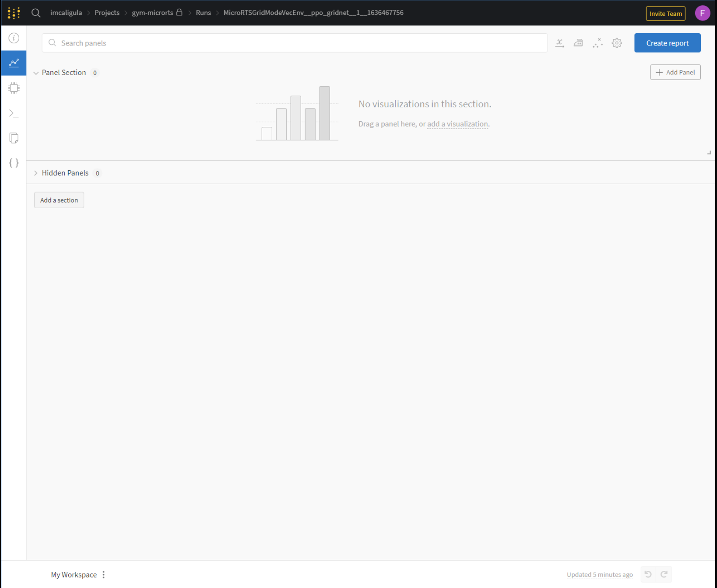View the System metrics page
The image size is (717, 588).
tap(14, 87)
